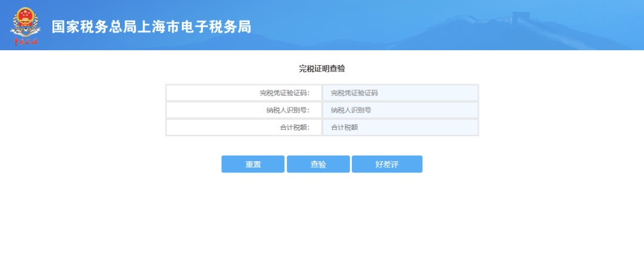Focus the 合计税额 input field
Viewport: 644px width, 277px height.
401,127
